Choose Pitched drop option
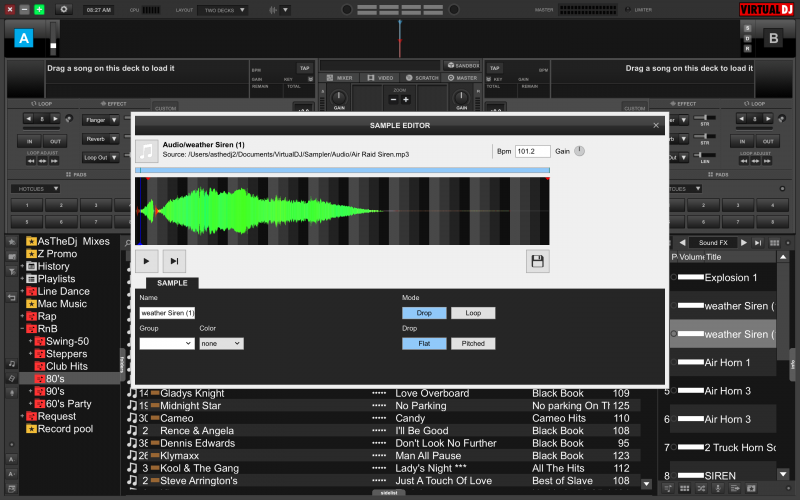 [x=473, y=343]
